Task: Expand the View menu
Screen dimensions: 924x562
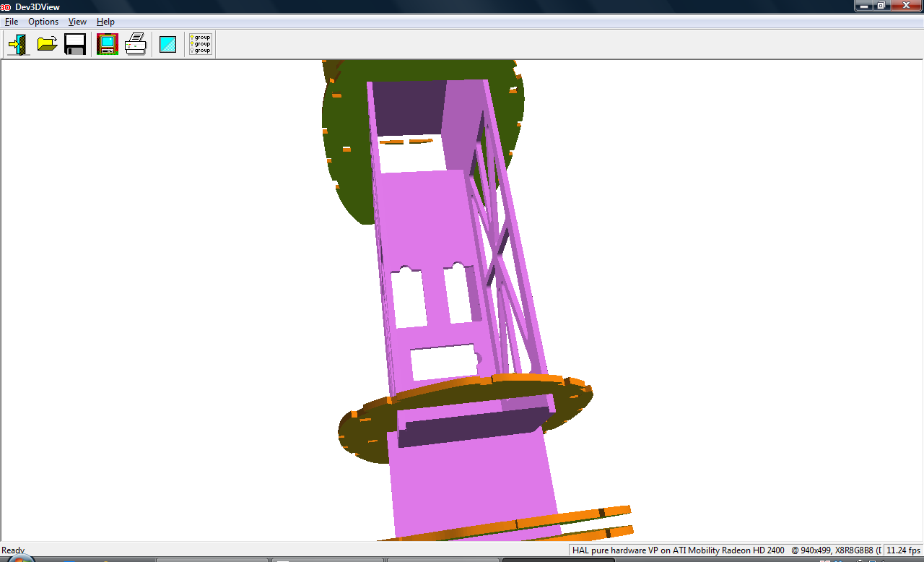Action: click(x=77, y=22)
